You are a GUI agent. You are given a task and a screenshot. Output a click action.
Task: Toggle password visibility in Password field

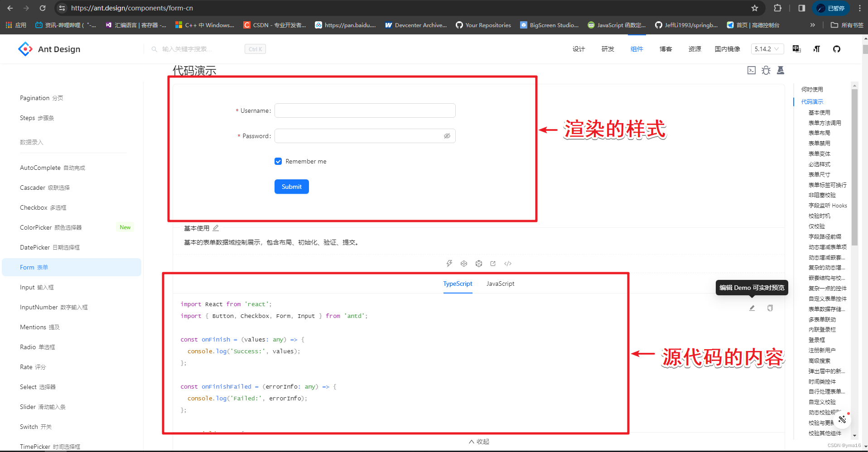pyautogui.click(x=447, y=135)
